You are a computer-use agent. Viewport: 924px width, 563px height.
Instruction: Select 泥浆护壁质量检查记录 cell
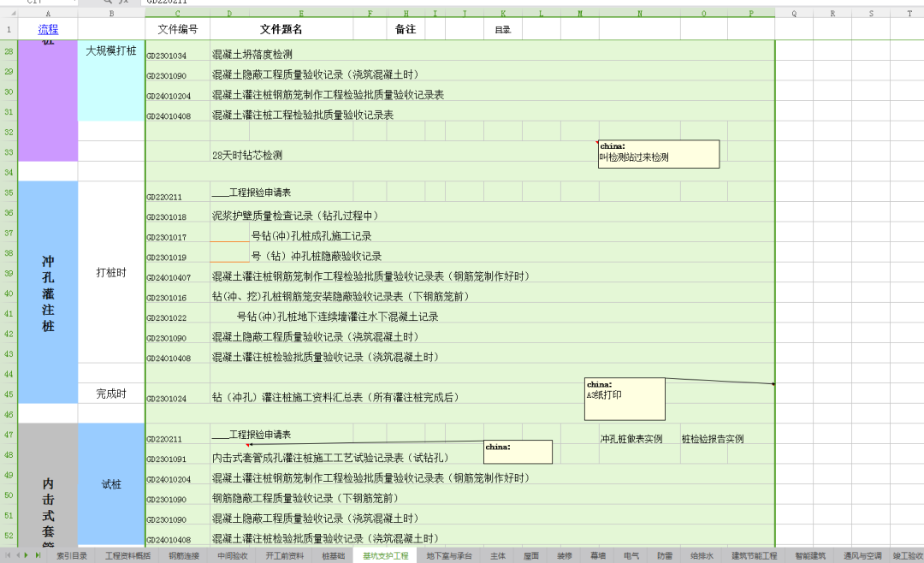point(295,216)
